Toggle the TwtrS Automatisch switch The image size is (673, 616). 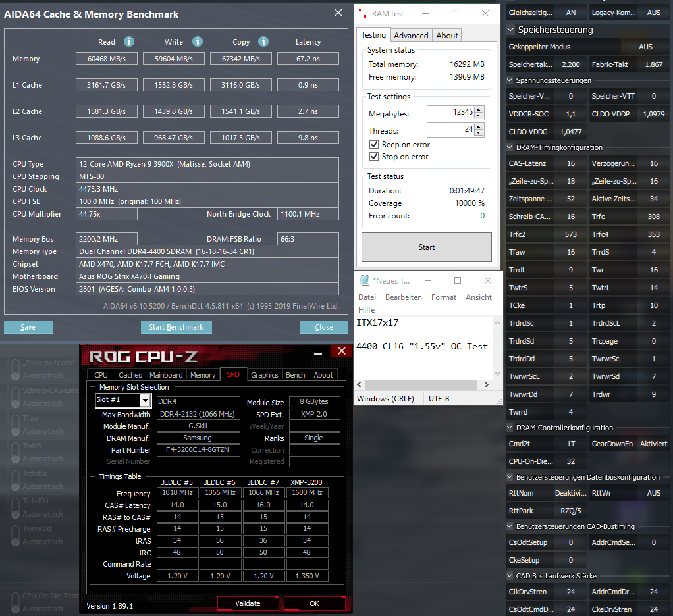[x=15, y=453]
